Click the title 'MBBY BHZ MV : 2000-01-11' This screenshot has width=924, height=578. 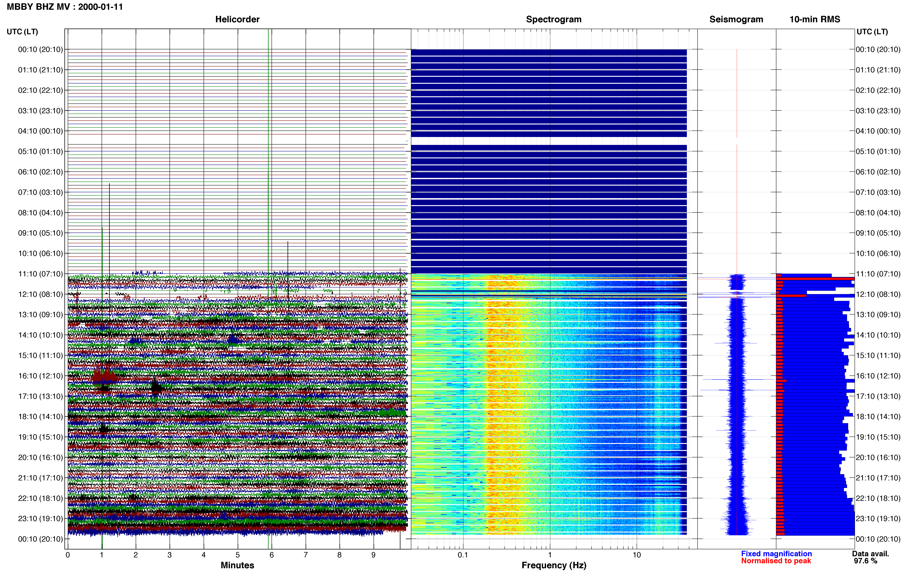click(x=65, y=7)
